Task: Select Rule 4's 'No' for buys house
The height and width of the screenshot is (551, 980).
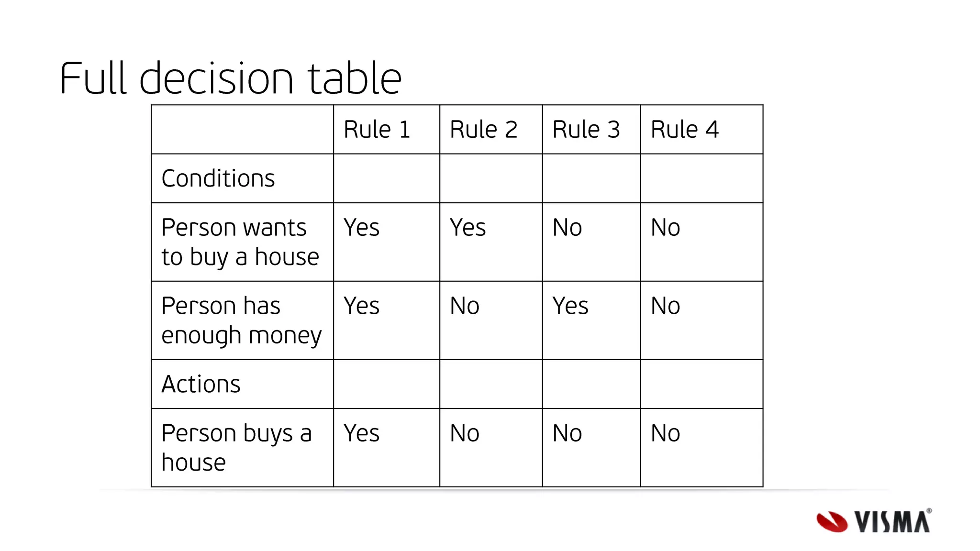Action: point(665,433)
